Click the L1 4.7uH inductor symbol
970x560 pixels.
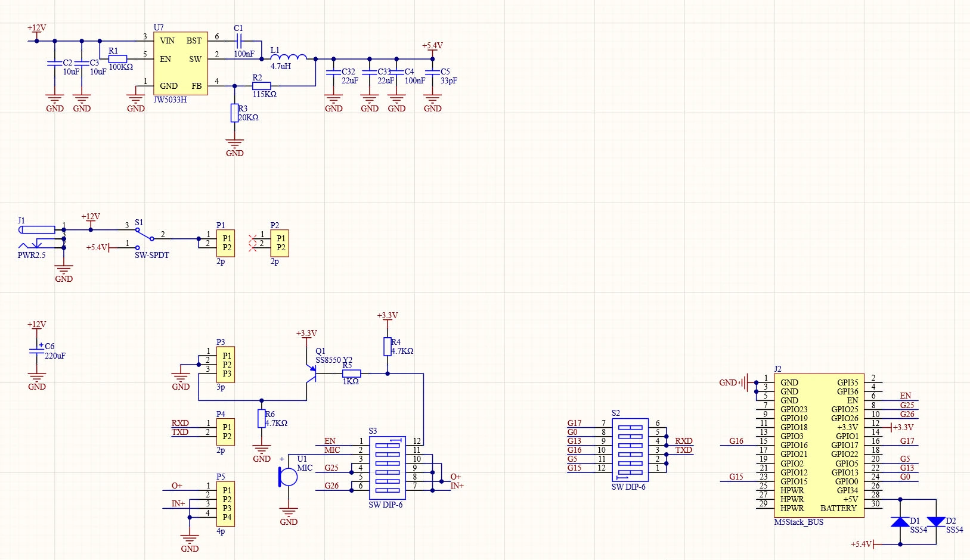(x=289, y=58)
